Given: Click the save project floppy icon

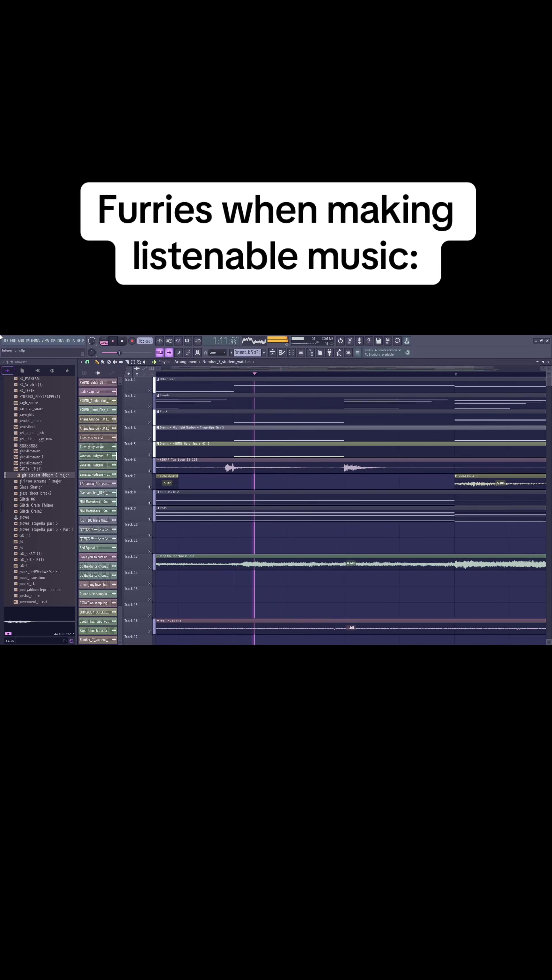Looking at the screenshot, I should click(378, 341).
